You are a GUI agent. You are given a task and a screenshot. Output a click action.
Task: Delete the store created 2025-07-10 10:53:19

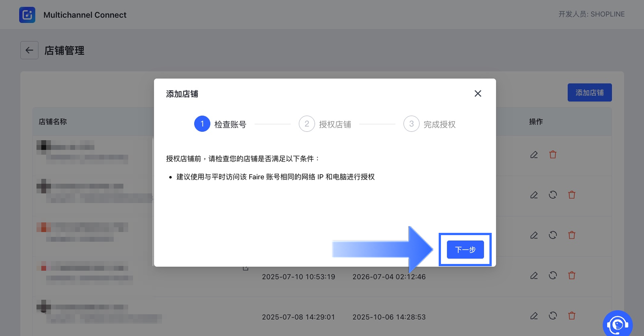(572, 275)
